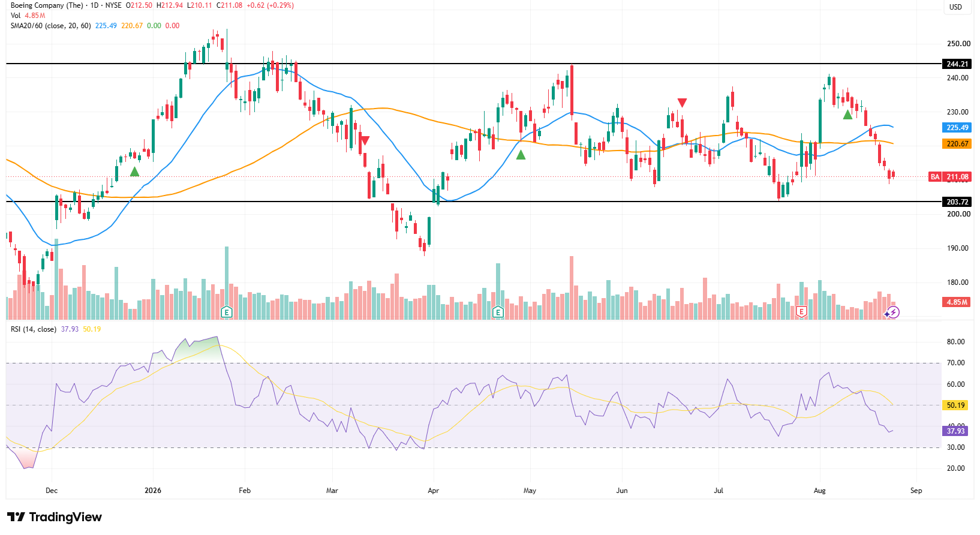980x535 pixels.
Task: Click the 190.00 price axis tick
Action: (x=958, y=248)
